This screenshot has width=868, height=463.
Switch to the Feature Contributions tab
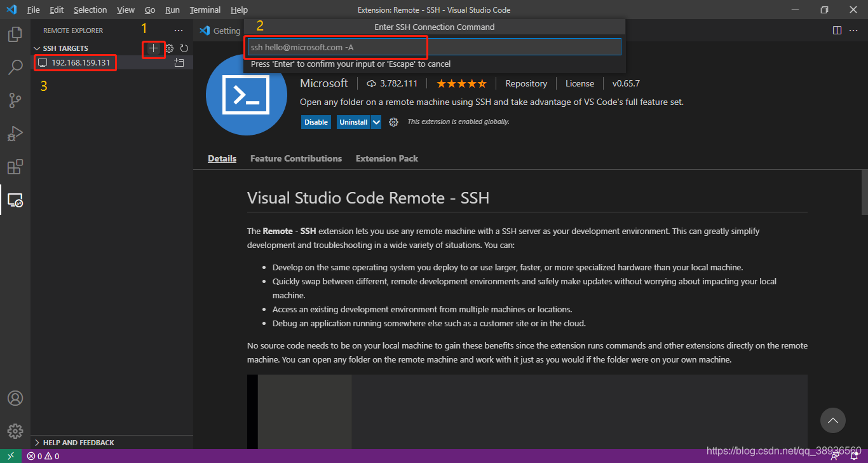[296, 158]
